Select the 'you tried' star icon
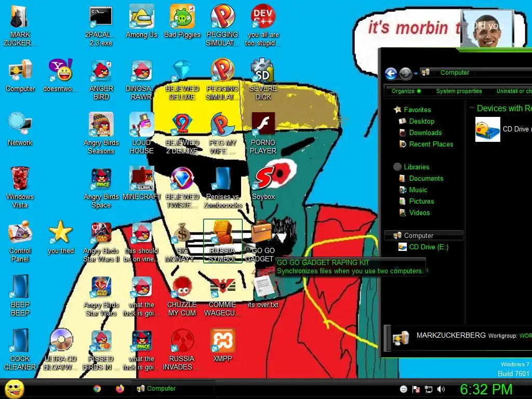This screenshot has height=399, width=532. click(x=60, y=237)
